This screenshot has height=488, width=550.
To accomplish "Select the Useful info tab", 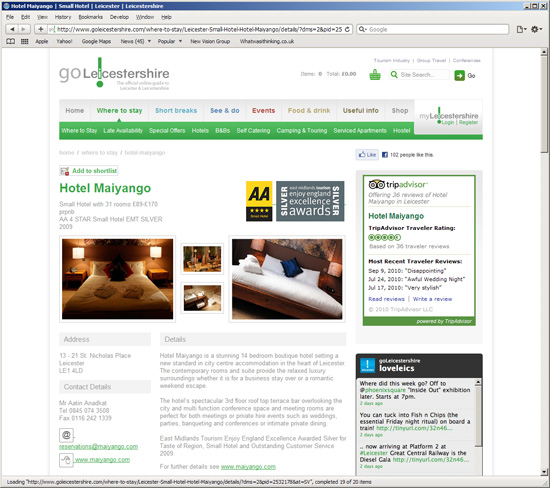I will pyautogui.click(x=361, y=111).
